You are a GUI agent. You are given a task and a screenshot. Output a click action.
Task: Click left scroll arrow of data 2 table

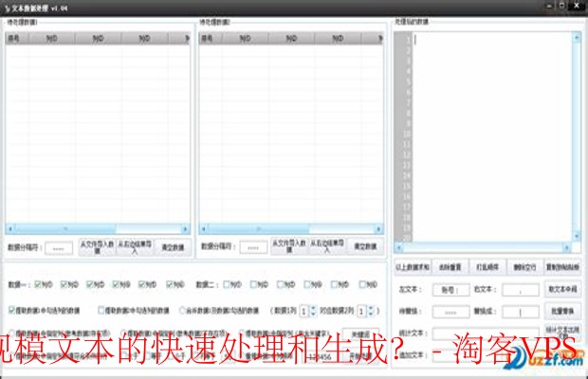[x=204, y=228]
